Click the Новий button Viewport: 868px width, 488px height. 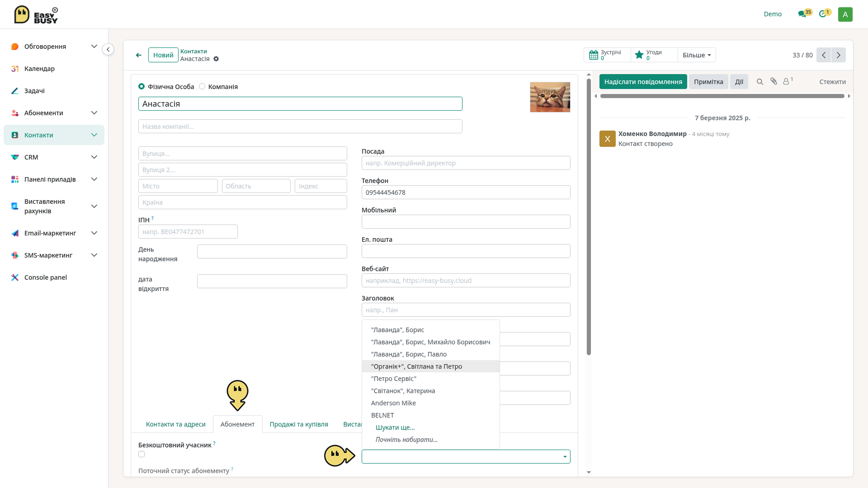(163, 55)
